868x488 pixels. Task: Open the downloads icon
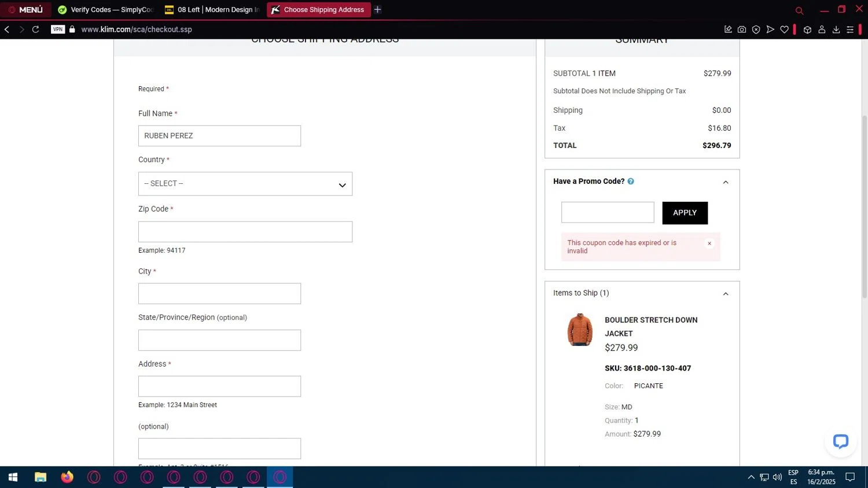pyautogui.click(x=836, y=29)
